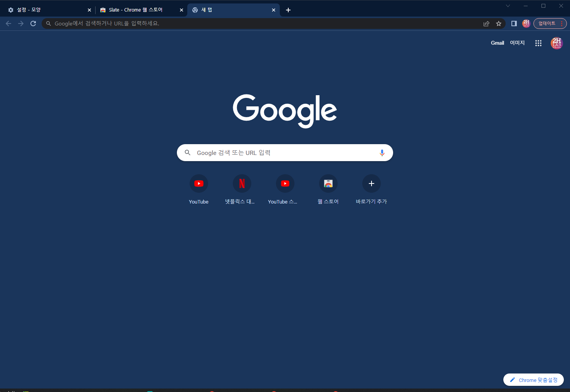This screenshot has width=570, height=392.
Task: Reload the current page
Action: [33, 24]
